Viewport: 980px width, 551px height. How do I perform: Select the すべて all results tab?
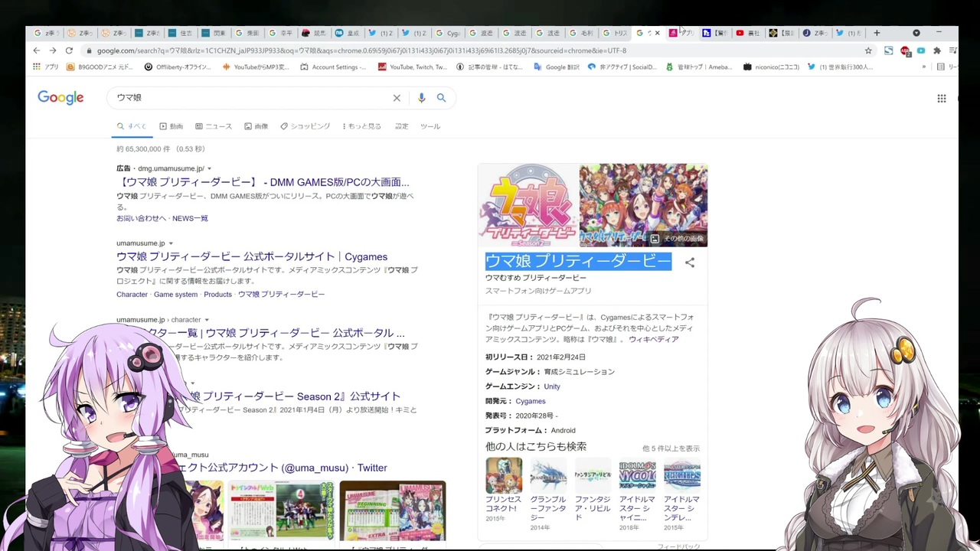[x=132, y=126]
